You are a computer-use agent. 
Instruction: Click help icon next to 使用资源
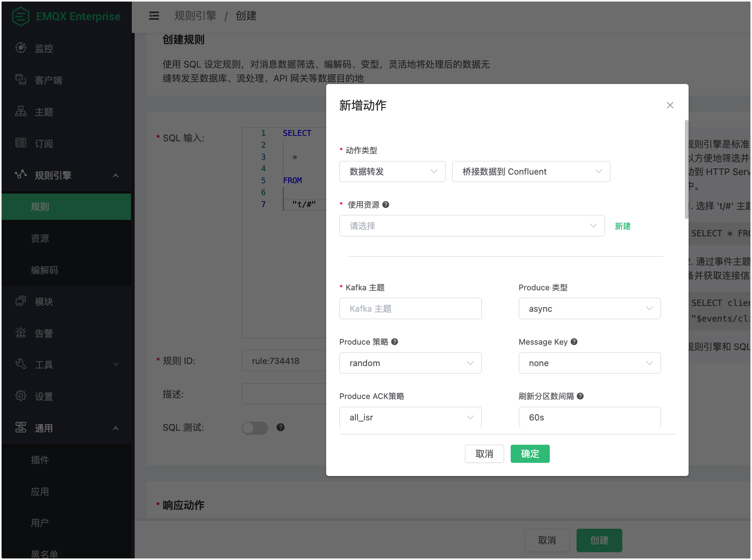386,205
